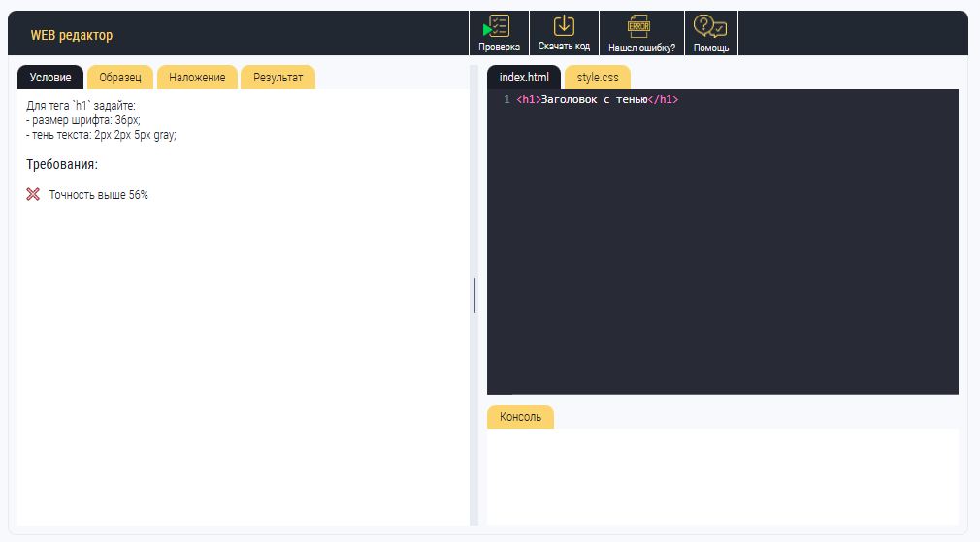Open the Образец tab
Screen dimensions: 980x542
pos(120,78)
